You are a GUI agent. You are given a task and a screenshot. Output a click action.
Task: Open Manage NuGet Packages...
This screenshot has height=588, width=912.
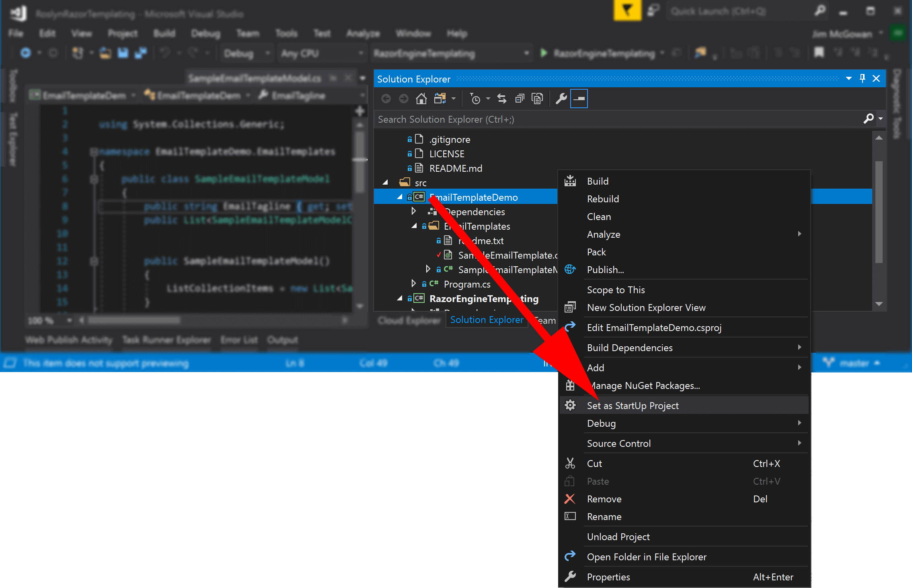pos(684,386)
